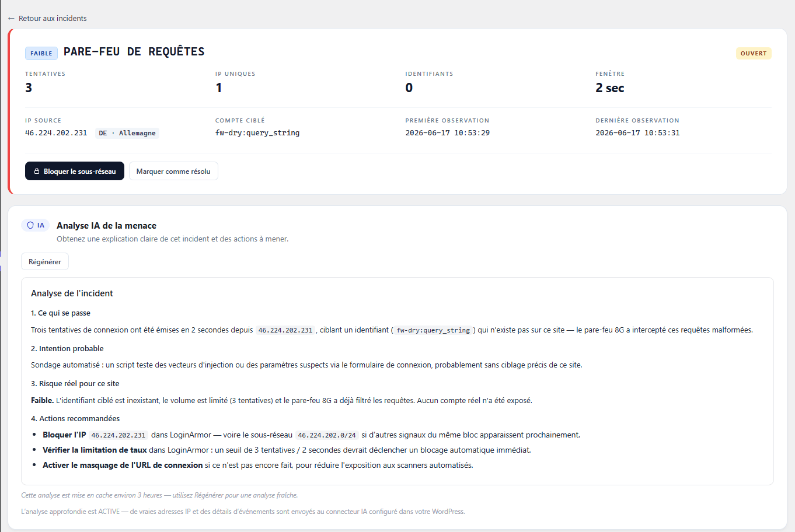Image resolution: width=795 pixels, height=532 pixels.
Task: Click first observation 2026-06-17 10:53:29
Action: [448, 132]
